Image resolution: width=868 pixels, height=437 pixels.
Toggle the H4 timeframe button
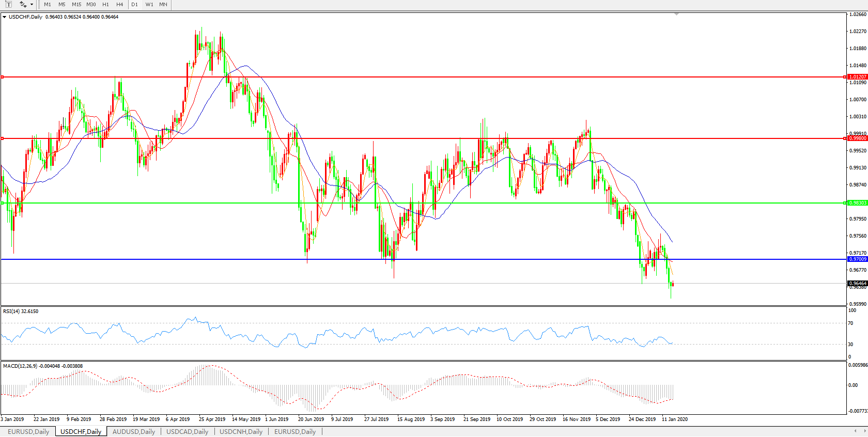(x=119, y=5)
